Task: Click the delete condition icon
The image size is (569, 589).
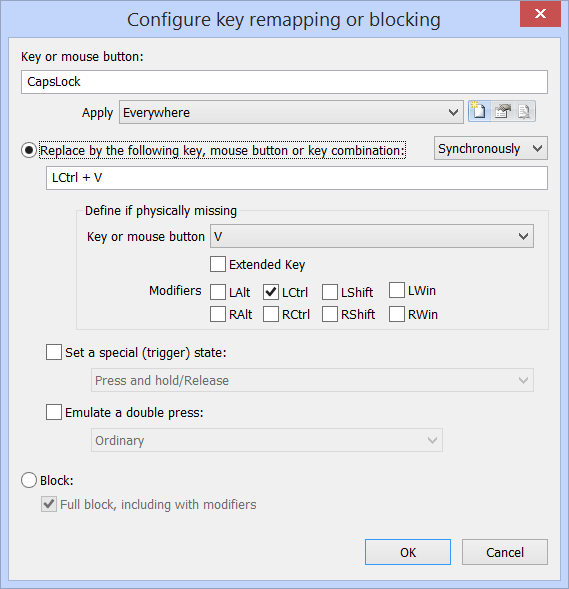Action: (524, 112)
